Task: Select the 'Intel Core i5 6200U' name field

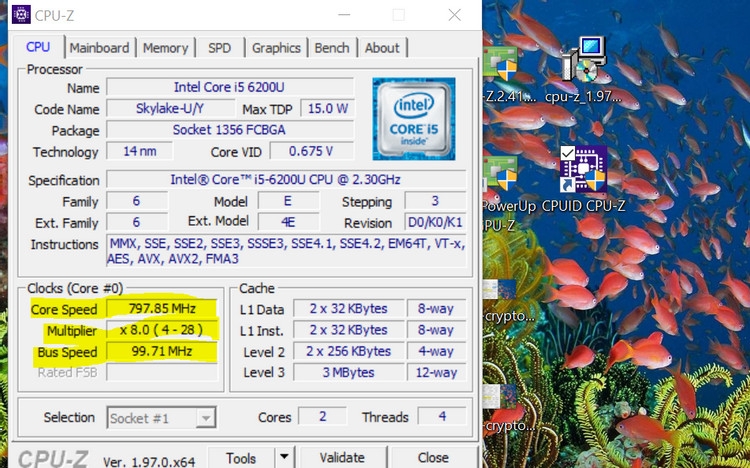Action: (x=230, y=87)
